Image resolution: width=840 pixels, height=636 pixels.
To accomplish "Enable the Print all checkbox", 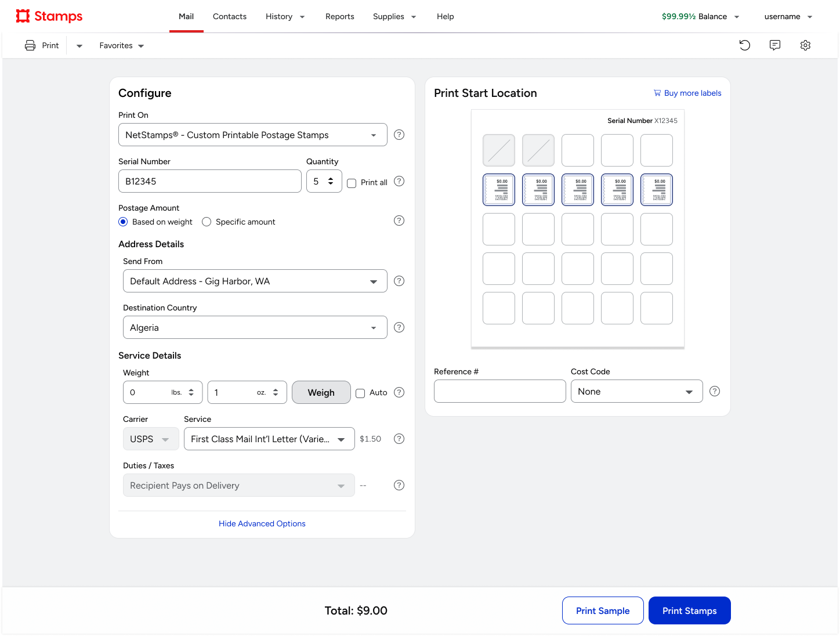I will click(x=352, y=183).
